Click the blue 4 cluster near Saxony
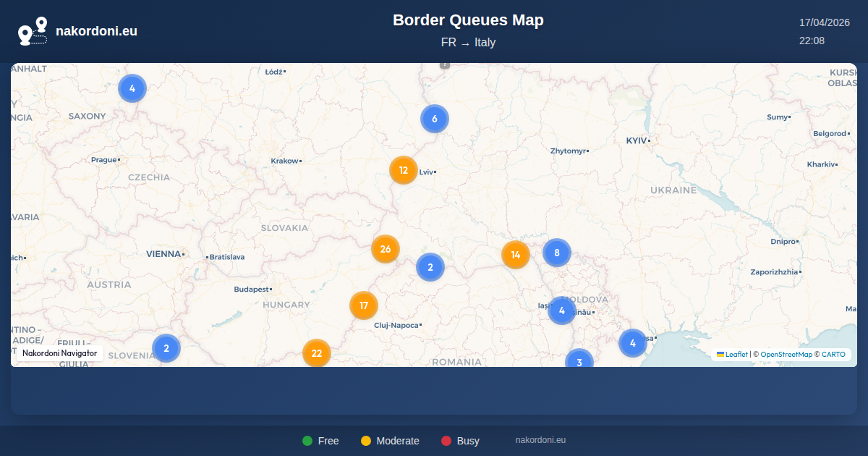Viewport: 868px width, 456px height. pyautogui.click(x=132, y=88)
